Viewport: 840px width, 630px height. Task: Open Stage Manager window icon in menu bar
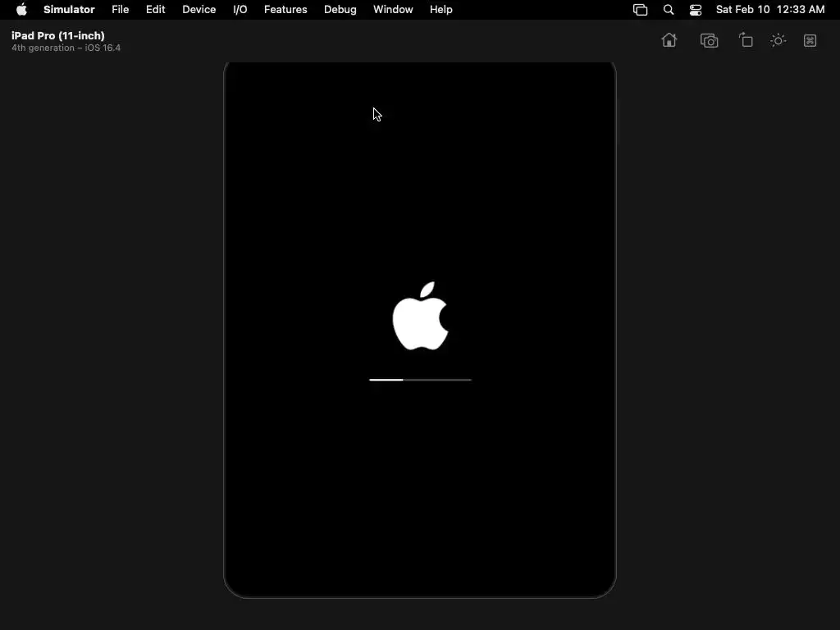[640, 10]
